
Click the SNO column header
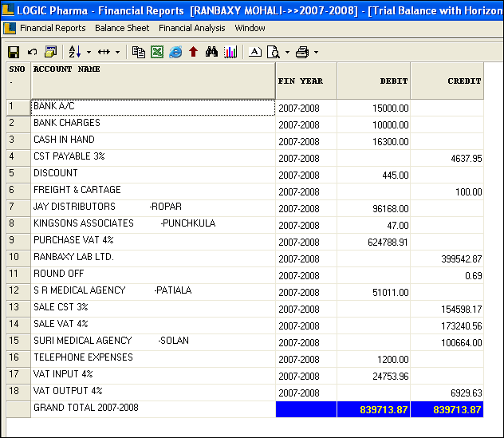click(x=18, y=81)
